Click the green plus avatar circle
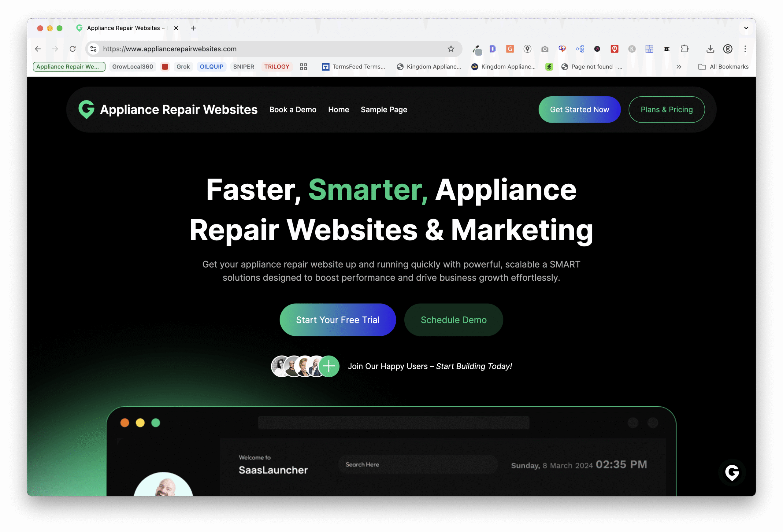The width and height of the screenshot is (783, 532). [329, 366]
